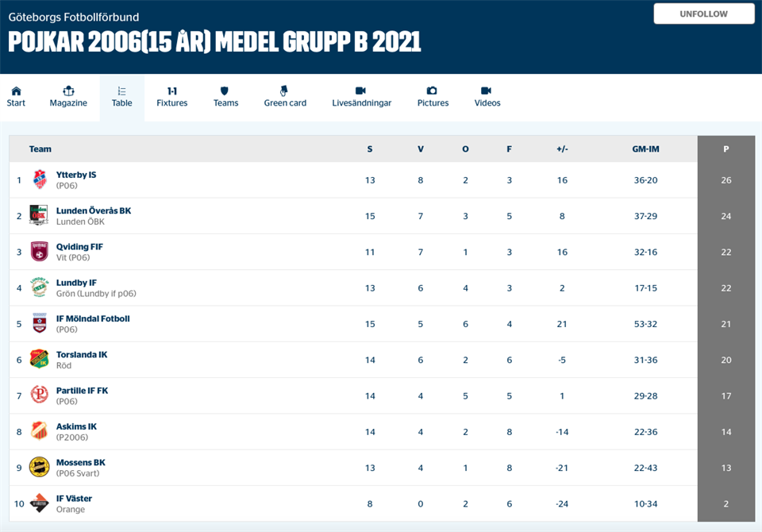Open the Livesändningar live broadcasts tab

[361, 97]
